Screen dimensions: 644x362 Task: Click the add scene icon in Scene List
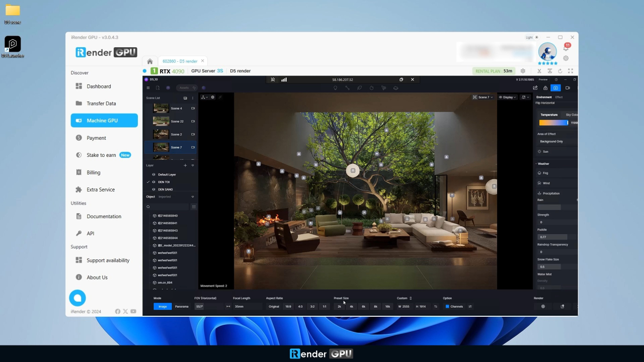(185, 98)
